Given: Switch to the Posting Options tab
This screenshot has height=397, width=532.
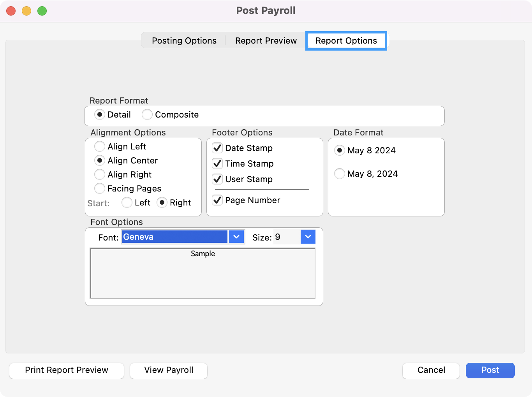Looking at the screenshot, I should click(184, 40).
